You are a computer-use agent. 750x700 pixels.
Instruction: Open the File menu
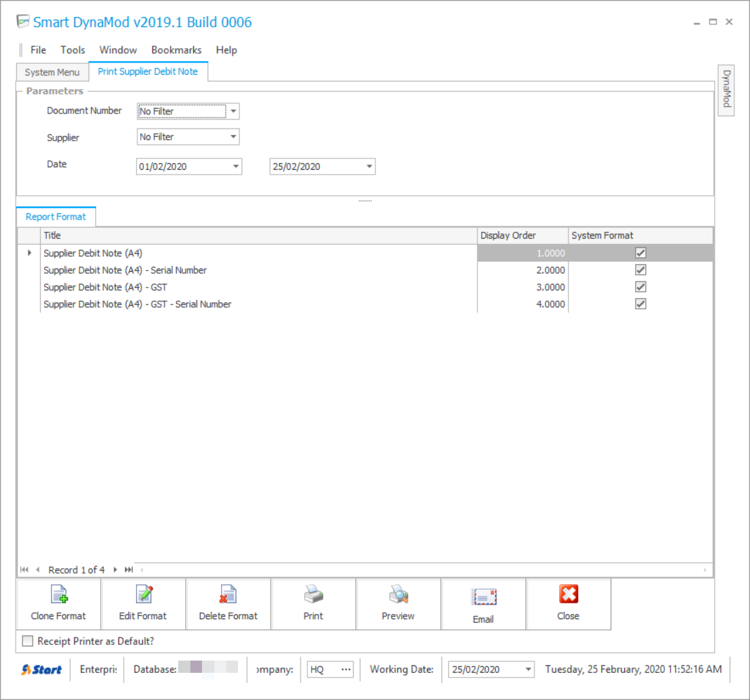(38, 50)
